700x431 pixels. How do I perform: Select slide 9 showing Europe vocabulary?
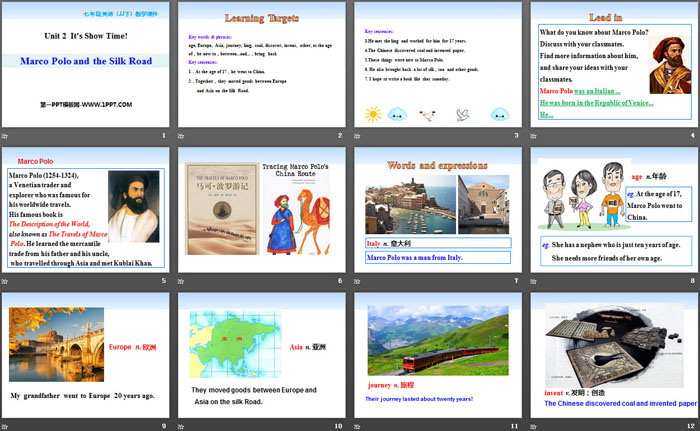coord(85,355)
